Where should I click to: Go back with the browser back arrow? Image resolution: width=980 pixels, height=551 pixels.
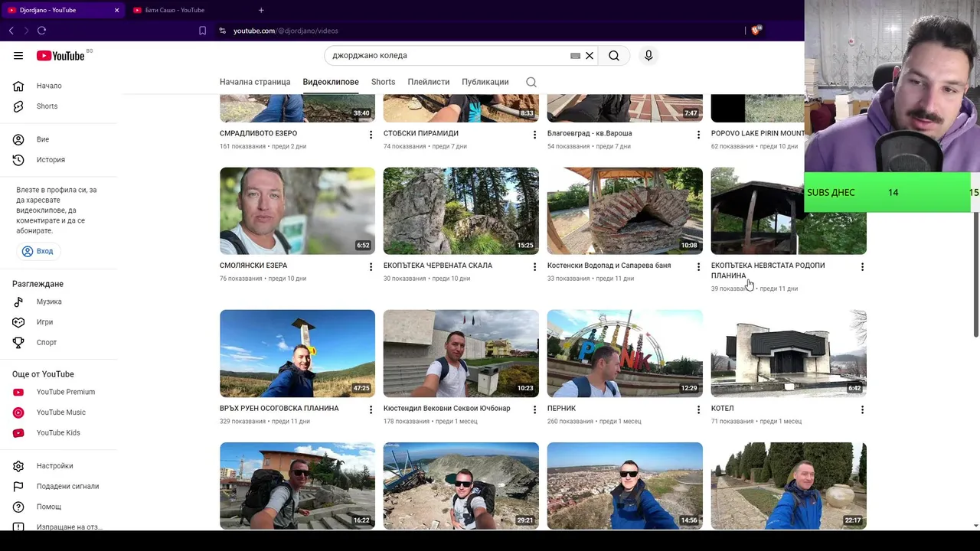(11, 31)
